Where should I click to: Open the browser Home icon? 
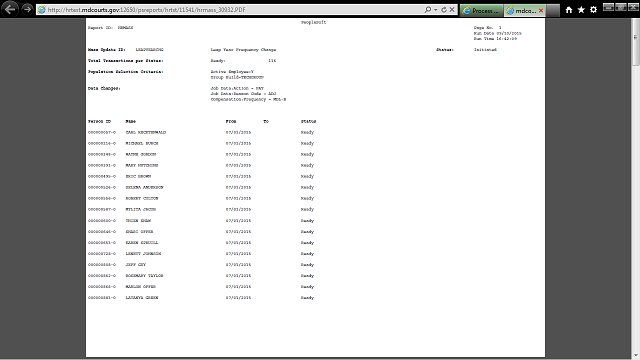tap(569, 10)
